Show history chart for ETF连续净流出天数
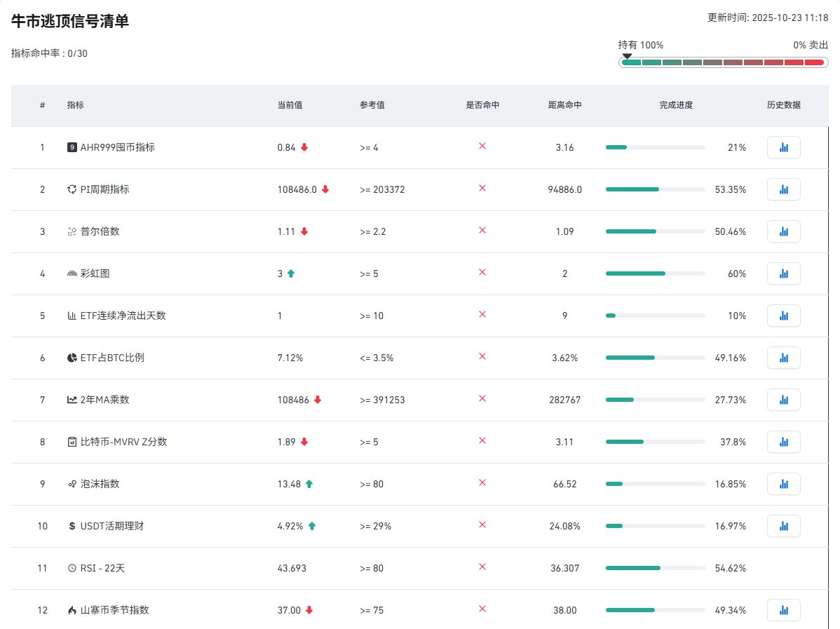840x629 pixels. click(x=783, y=316)
